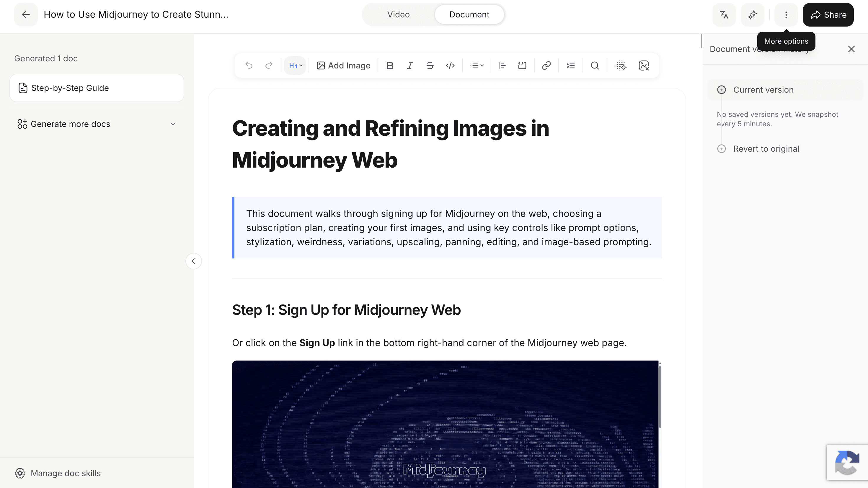Screen dimensions: 868x488
Task: Go back using the arrow button
Action: pos(26,14)
